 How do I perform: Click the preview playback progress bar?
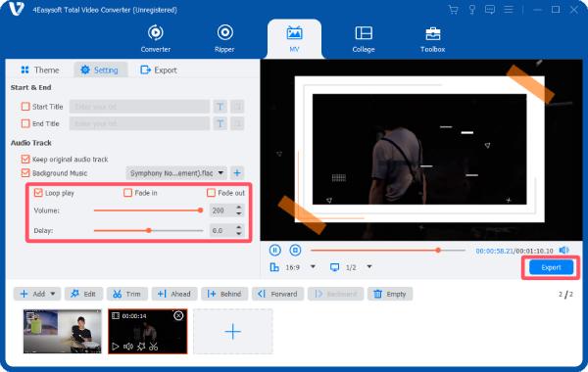pyautogui.click(x=388, y=250)
